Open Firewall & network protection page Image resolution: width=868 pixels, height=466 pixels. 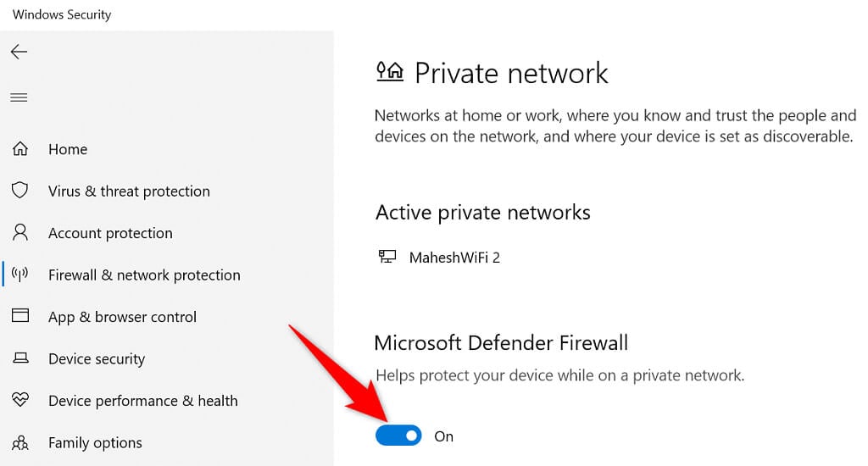click(144, 275)
